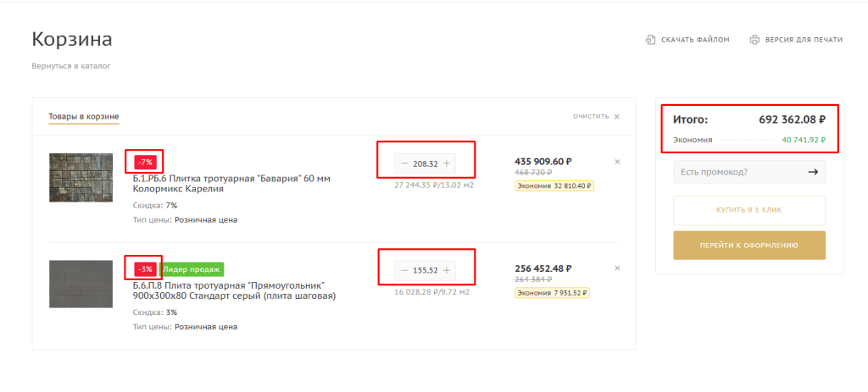868x392 pixels.
Task: Proceed with Перейти к оформлению button
Action: click(748, 245)
